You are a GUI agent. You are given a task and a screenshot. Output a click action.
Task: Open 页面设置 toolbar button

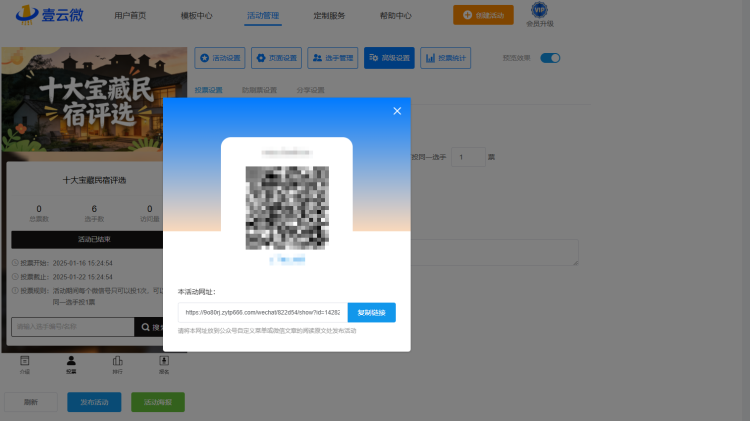276,58
